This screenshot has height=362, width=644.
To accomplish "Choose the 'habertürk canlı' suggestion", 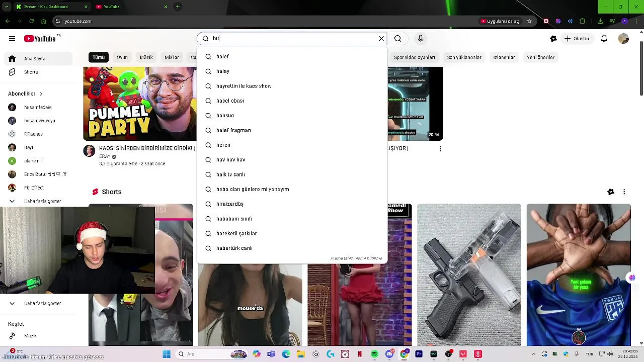I will [292, 248].
